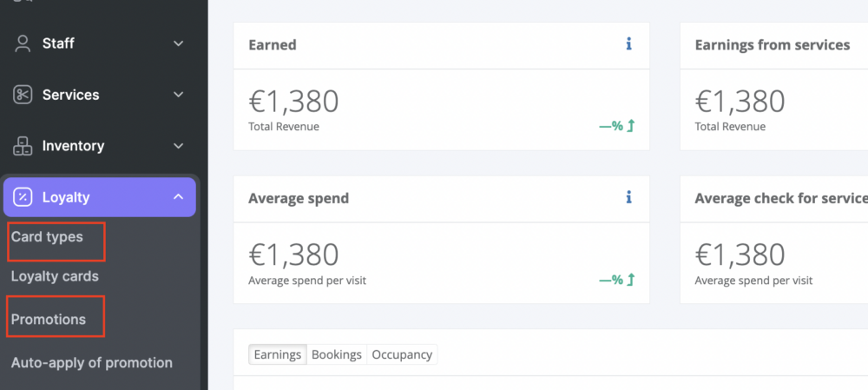The image size is (868, 390).
Task: Switch to the Earnings tab
Action: (x=278, y=354)
